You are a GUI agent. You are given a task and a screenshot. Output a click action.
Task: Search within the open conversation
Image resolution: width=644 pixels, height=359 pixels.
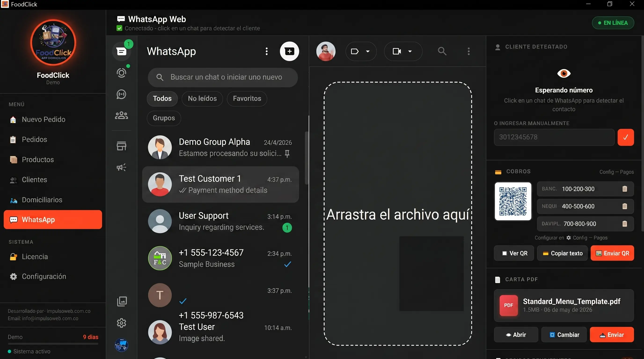point(442,51)
